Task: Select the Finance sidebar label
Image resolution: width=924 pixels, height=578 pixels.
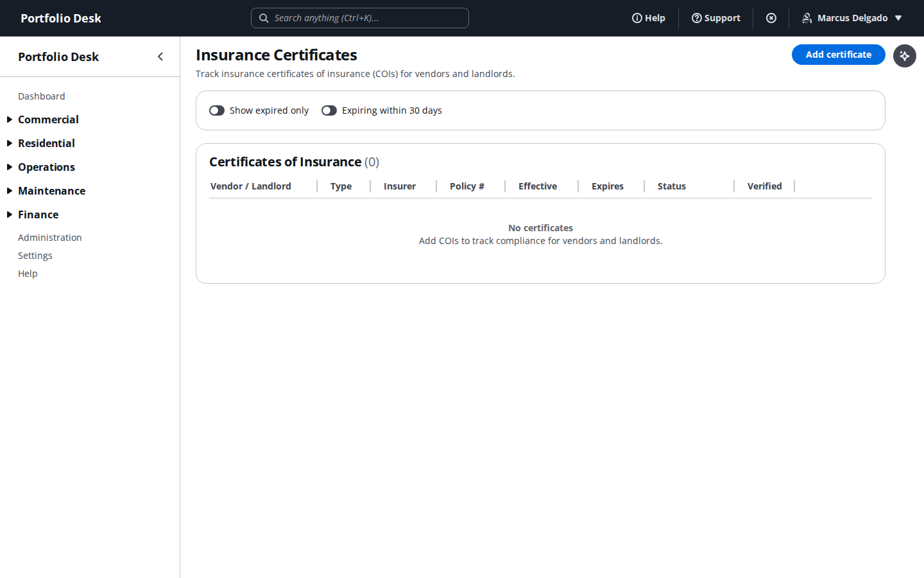Action: [38, 215]
